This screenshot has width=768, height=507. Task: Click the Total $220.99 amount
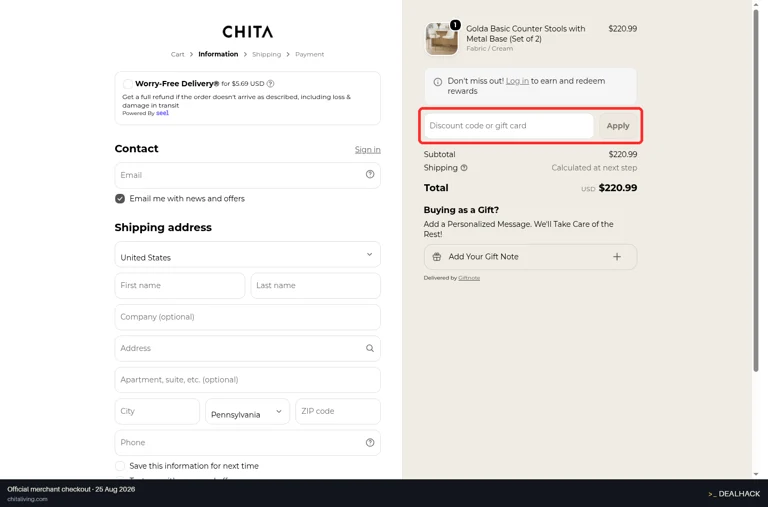pos(618,188)
